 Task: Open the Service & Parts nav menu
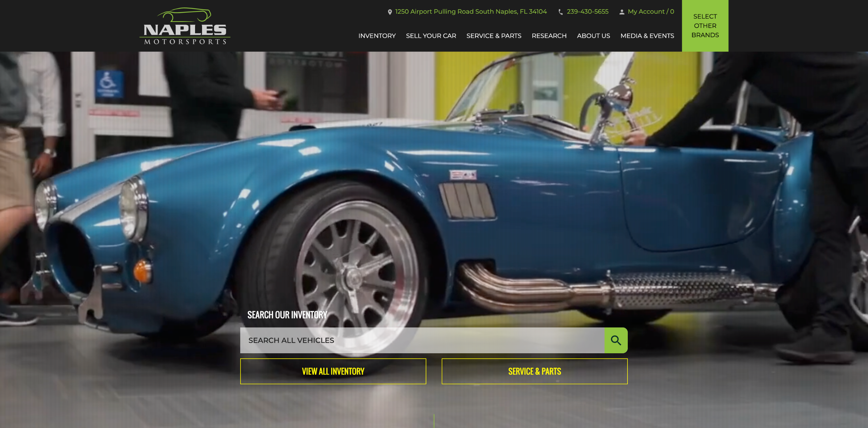493,36
